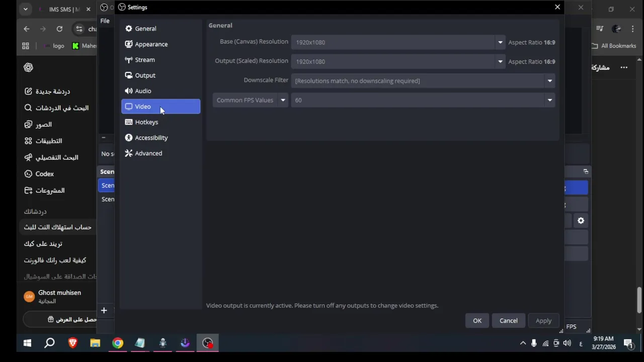The height and width of the screenshot is (362, 644).
Task: Open chat 'حساب استهلاك النت للبث'
Action: (58, 227)
